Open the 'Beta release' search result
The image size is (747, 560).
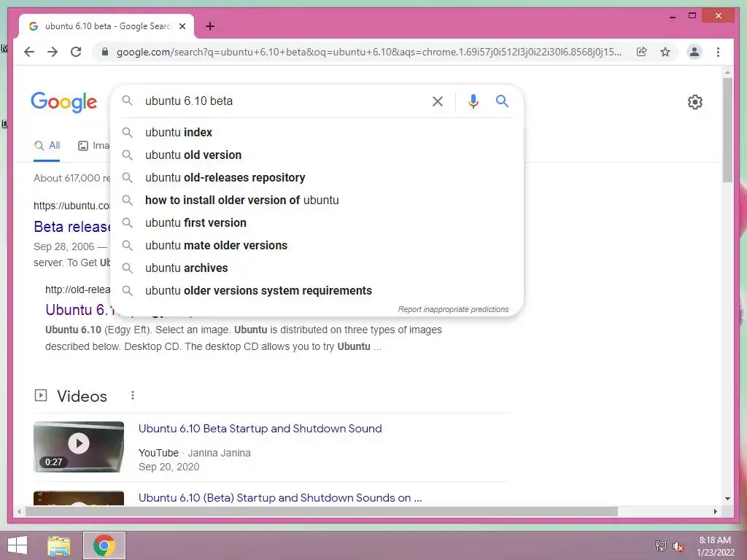tap(72, 227)
